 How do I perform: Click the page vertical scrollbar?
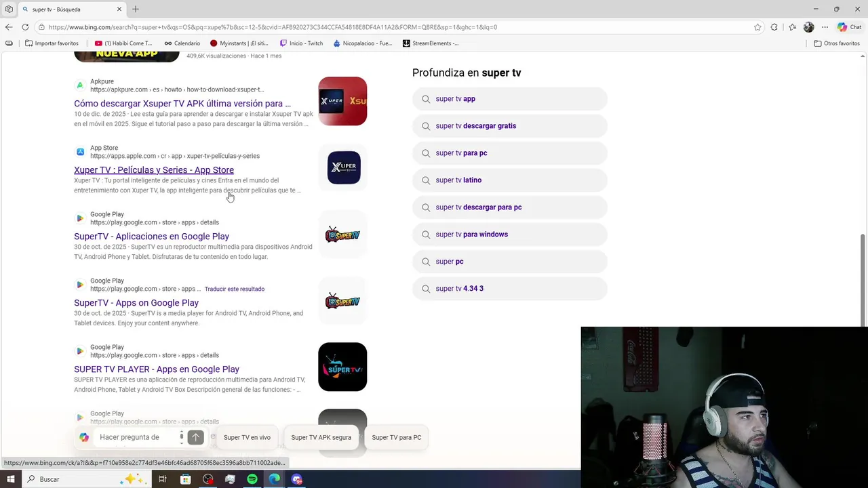pyautogui.click(x=863, y=280)
